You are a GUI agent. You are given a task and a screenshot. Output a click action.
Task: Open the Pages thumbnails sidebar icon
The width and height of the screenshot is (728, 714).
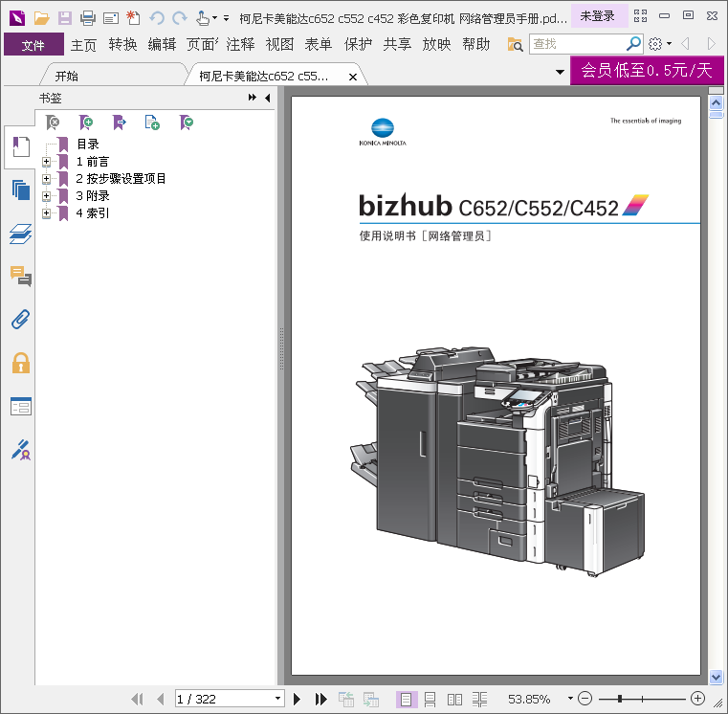[x=21, y=190]
